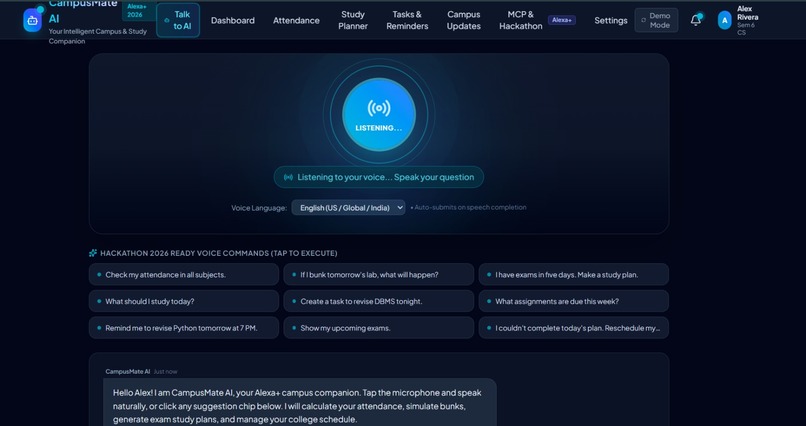Run 'If I bunk tomorrow's lab' command

(x=379, y=274)
